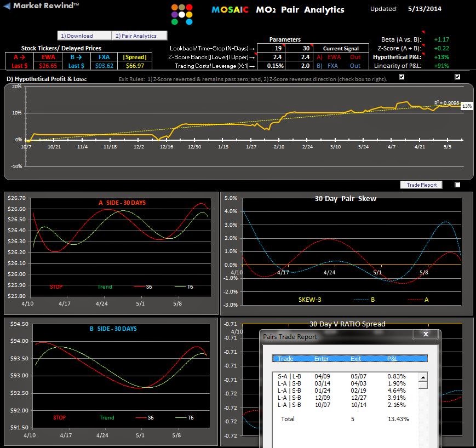The height and width of the screenshot is (448, 476).
Task: Select the L-A | S-B 10/07 trade row
Action: pos(345,405)
